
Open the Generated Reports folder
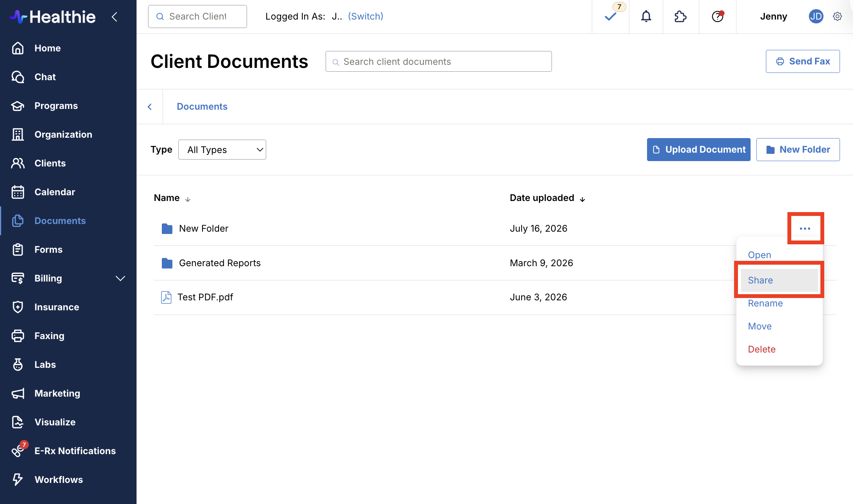tap(220, 263)
